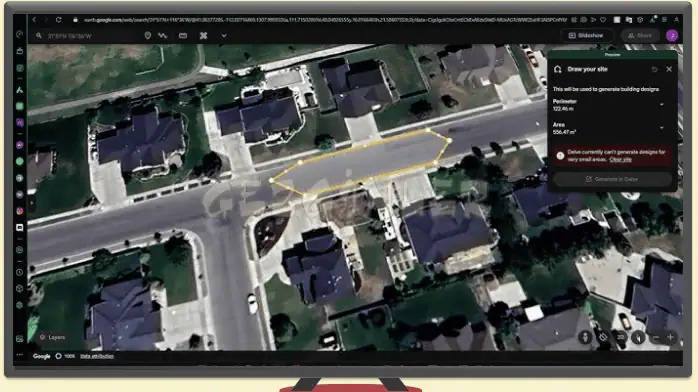Click the Perimeter value 122.46 m
The width and height of the screenshot is (698, 392).
click(563, 109)
